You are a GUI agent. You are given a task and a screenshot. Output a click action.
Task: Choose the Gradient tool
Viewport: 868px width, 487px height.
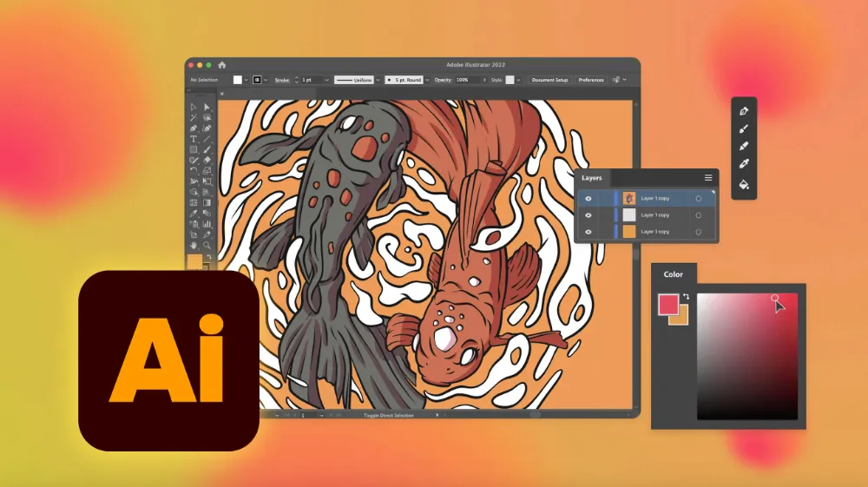pos(207,202)
